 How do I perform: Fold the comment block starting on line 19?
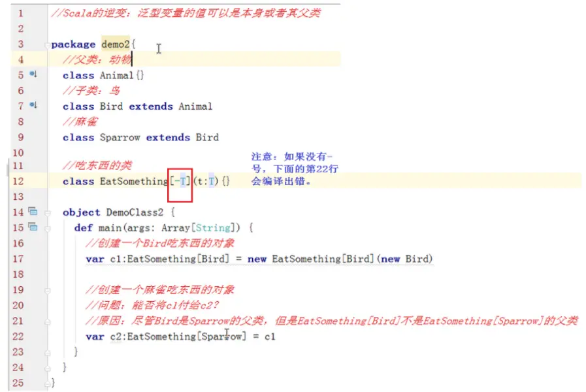[x=48, y=290]
